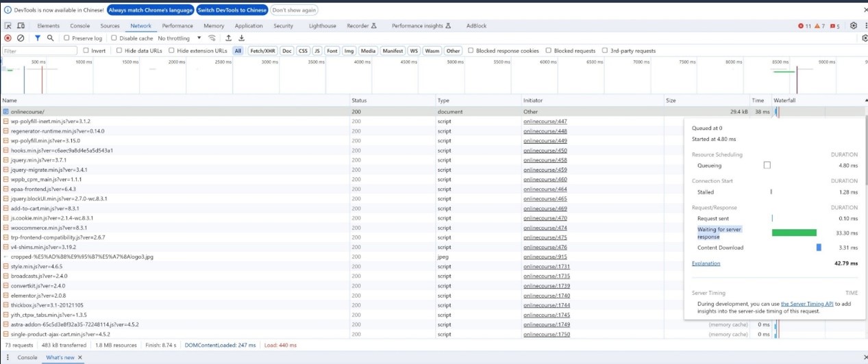Open the No throttling dropdown
The image size is (868, 364).
[x=179, y=38]
